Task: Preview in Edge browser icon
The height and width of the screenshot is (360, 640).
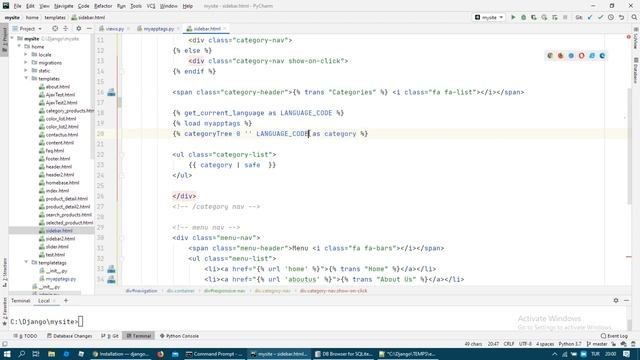Action: pos(602,56)
